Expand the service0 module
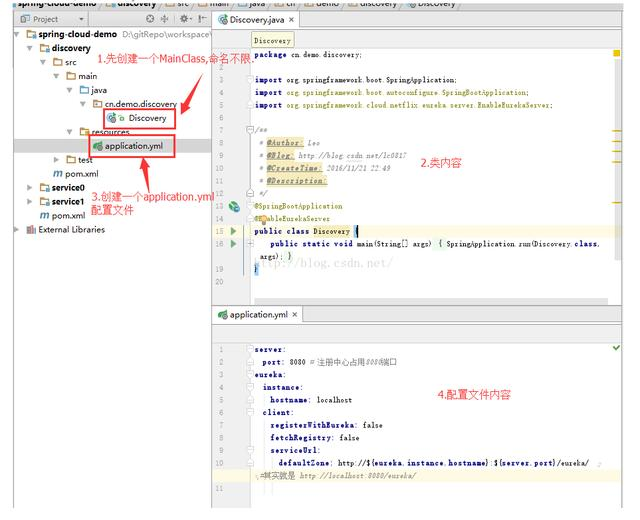The width and height of the screenshot is (640, 520). pyautogui.click(x=30, y=187)
